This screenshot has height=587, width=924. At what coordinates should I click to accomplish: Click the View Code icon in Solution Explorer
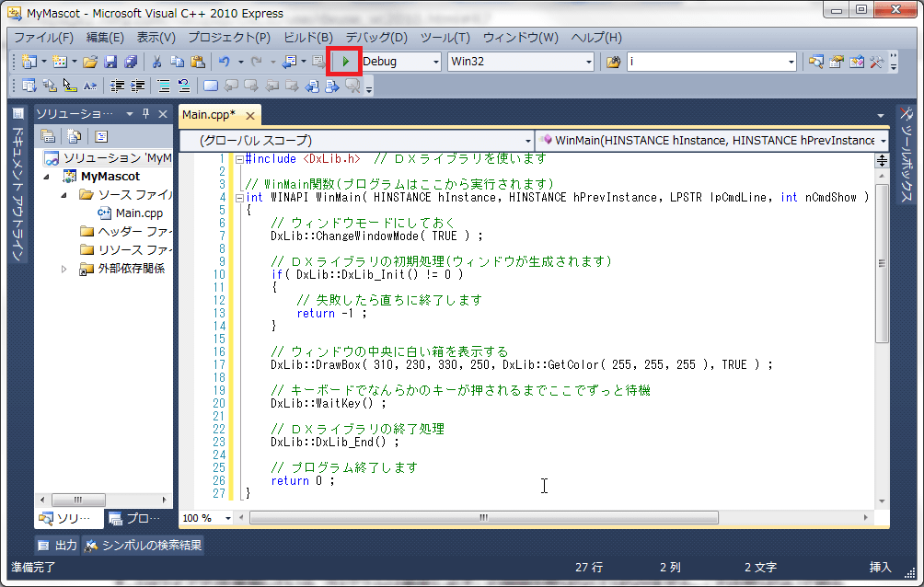101,137
